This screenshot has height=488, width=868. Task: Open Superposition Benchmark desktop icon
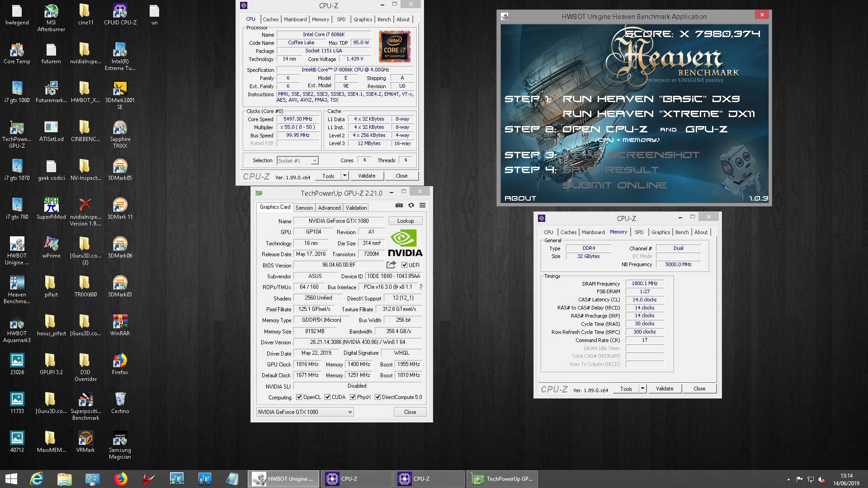85,407
